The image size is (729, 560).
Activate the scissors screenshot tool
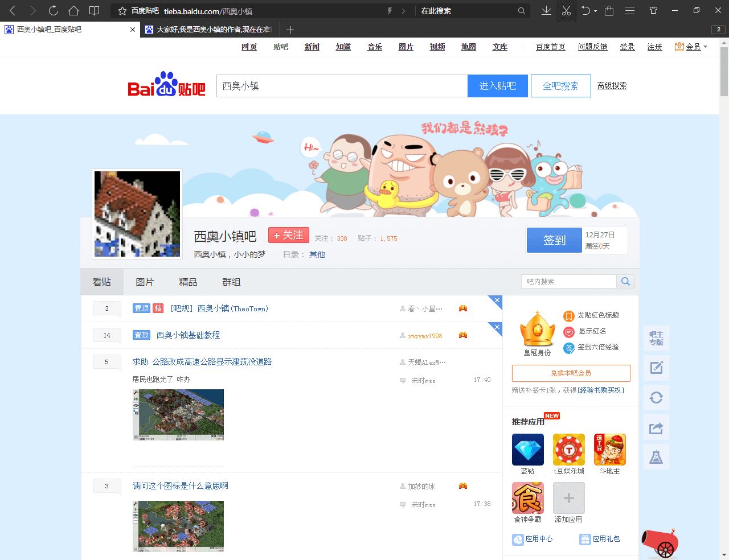(x=566, y=11)
